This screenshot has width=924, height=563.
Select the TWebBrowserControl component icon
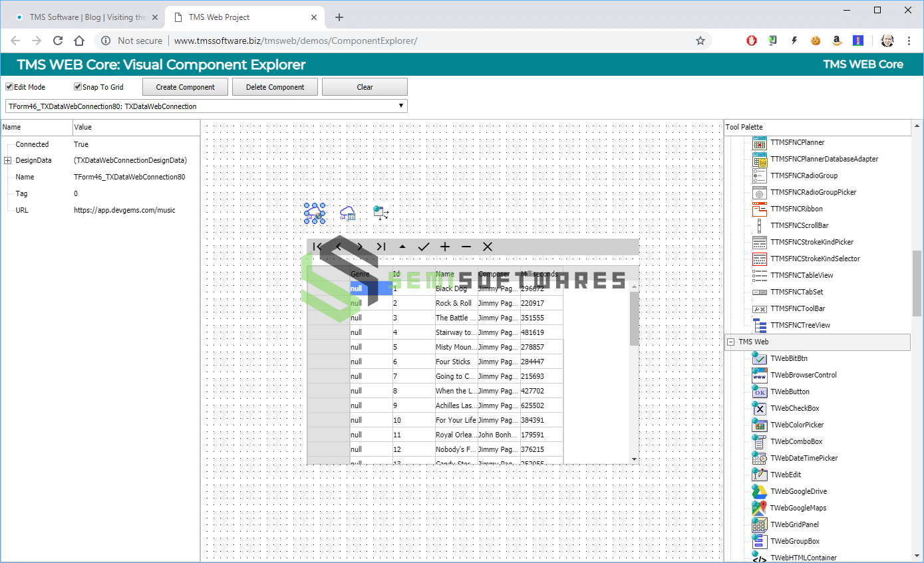click(759, 376)
